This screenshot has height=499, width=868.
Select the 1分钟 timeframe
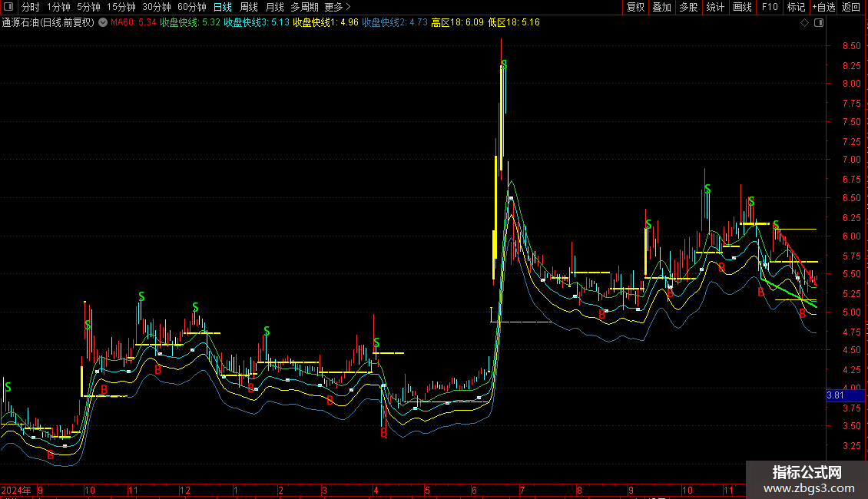tap(58, 7)
